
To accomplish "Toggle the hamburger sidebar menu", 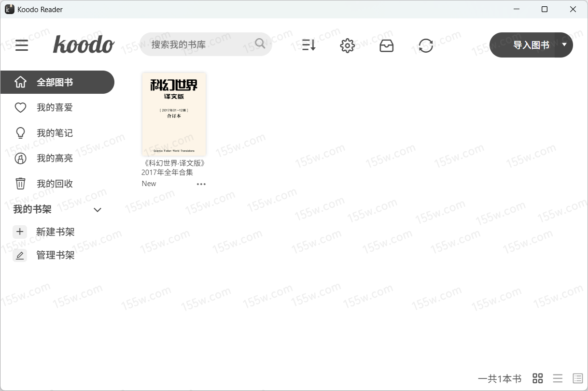I will pyautogui.click(x=22, y=45).
